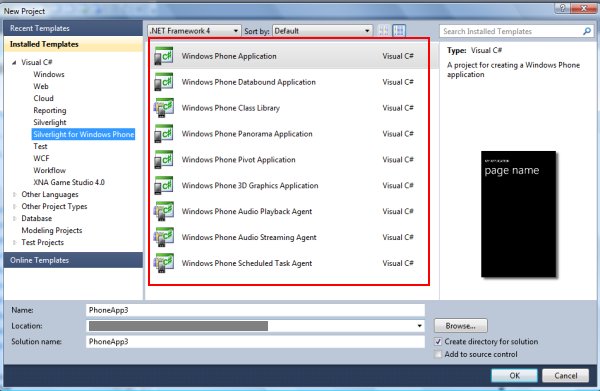Screen dimensions: 600x391
Task: Click the page name phone preview thumbnail
Action: (518, 214)
